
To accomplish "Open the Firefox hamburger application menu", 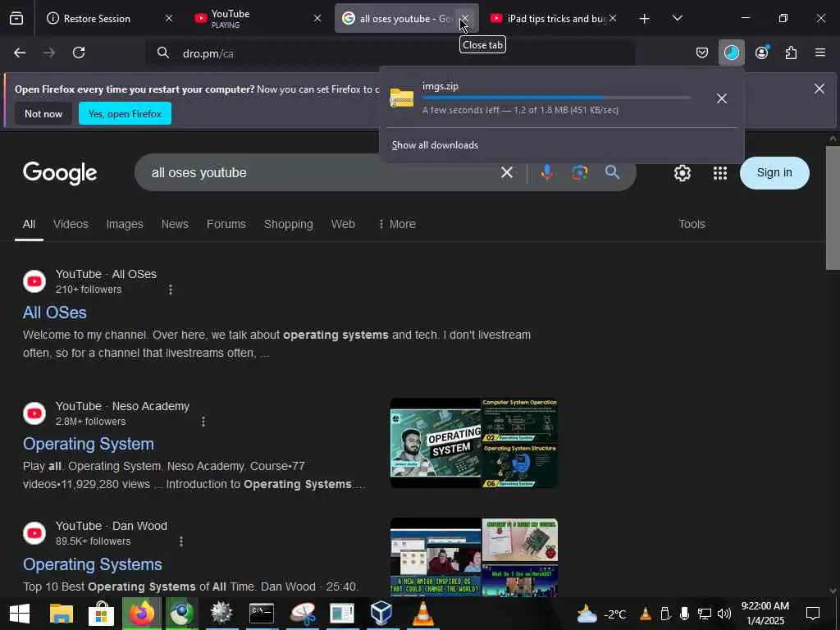I will (819, 52).
